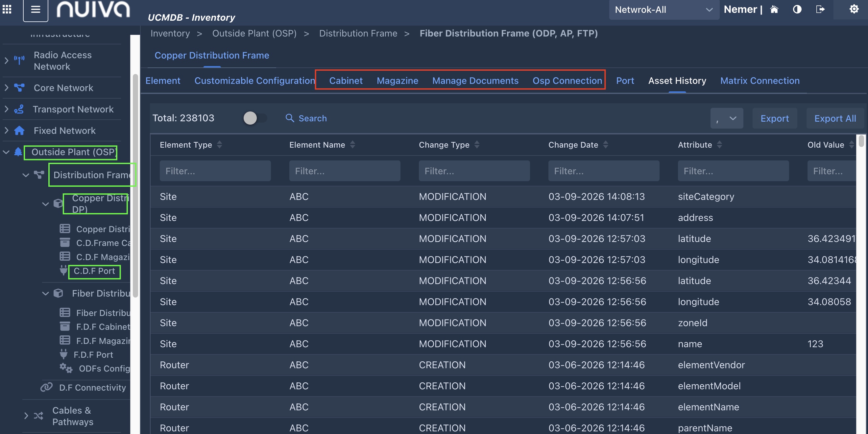The height and width of the screenshot is (434, 868).
Task: Click the Element Name filter field
Action: (344, 171)
